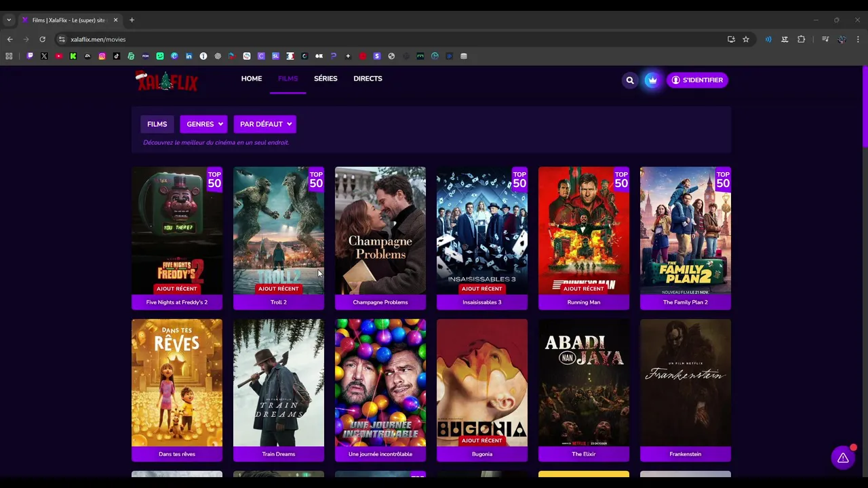Open Five Nights at Freddy's 2 poster
This screenshot has width=868, height=488.
pyautogui.click(x=177, y=230)
